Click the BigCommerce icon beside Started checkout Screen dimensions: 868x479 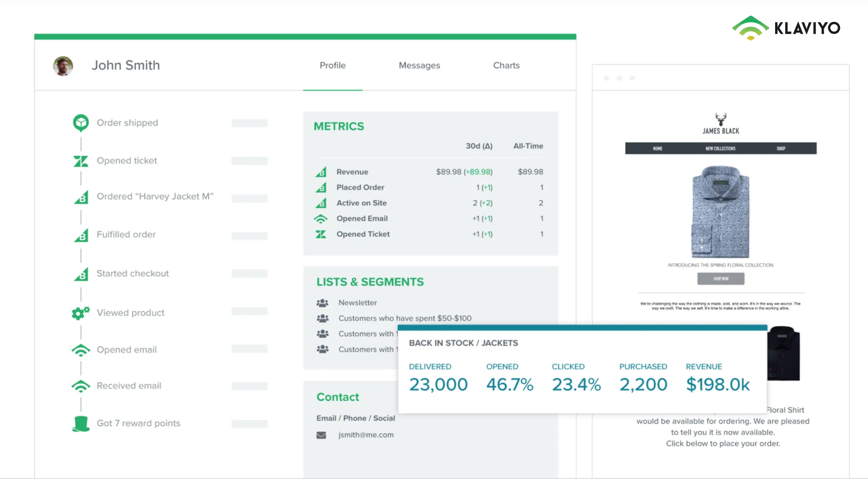click(x=82, y=274)
